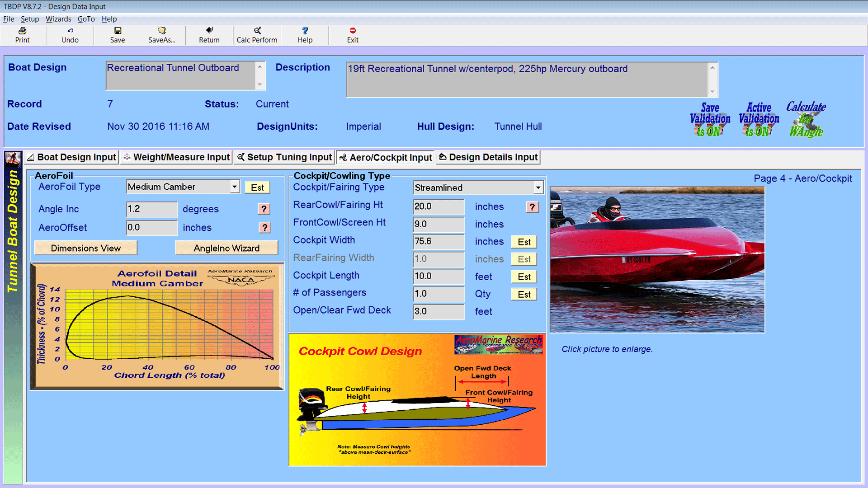Click the pink question mark beside Angle Inc
Image resolution: width=868 pixels, height=488 pixels.
coord(264,209)
